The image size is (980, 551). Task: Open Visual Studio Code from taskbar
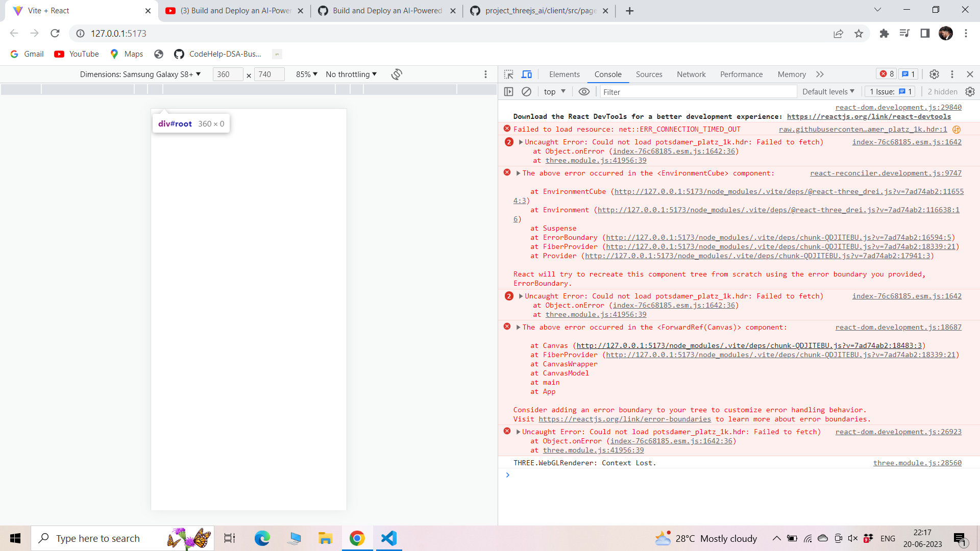tap(388, 538)
